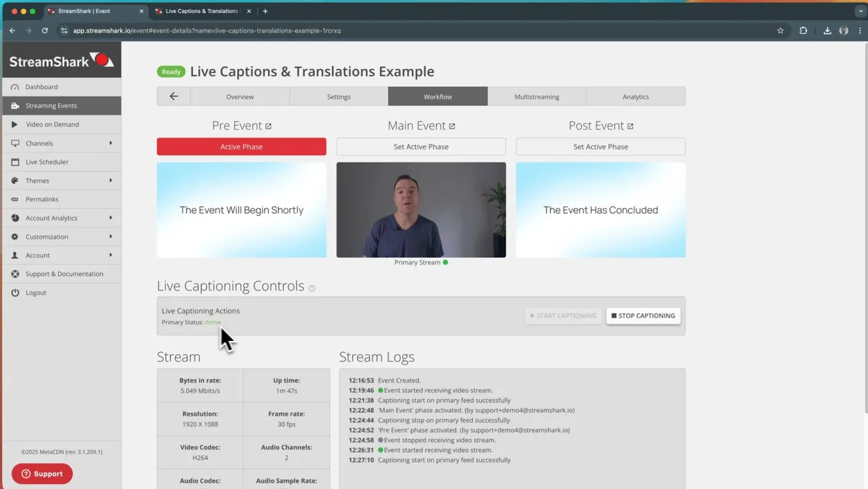Screen dimensions: 868x489
Task: Switch to the Overview tab
Action: (240, 96)
